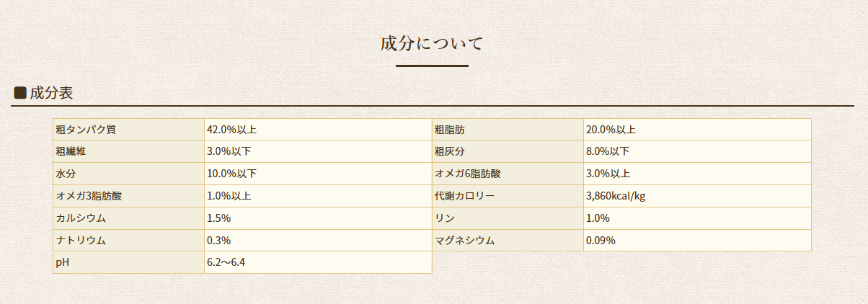The height and width of the screenshot is (304, 868).
Task: Click the 10.0%以下 value cell
Action: pos(318,174)
